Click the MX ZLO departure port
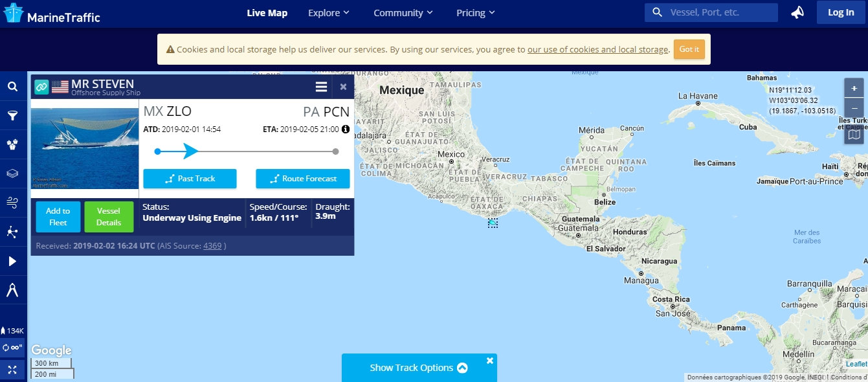 pos(167,111)
